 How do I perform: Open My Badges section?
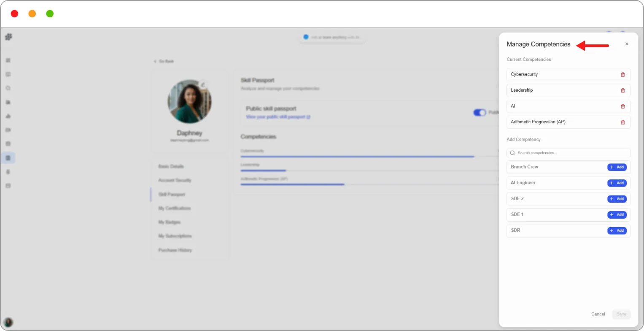170,222
